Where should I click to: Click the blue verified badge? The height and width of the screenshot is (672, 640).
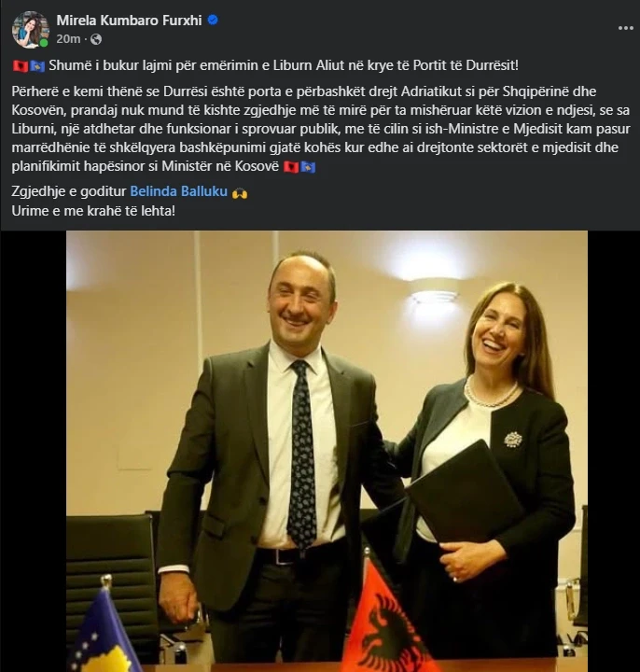coord(213,21)
